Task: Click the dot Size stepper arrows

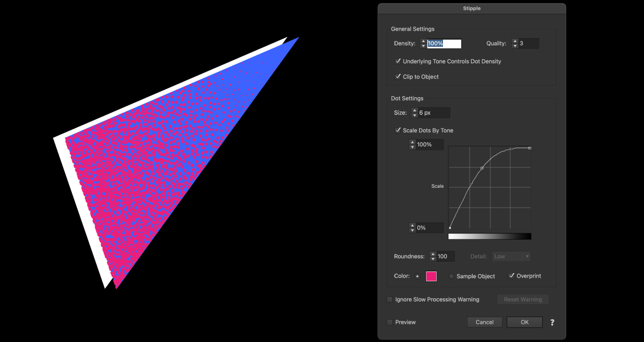Action: click(x=415, y=113)
